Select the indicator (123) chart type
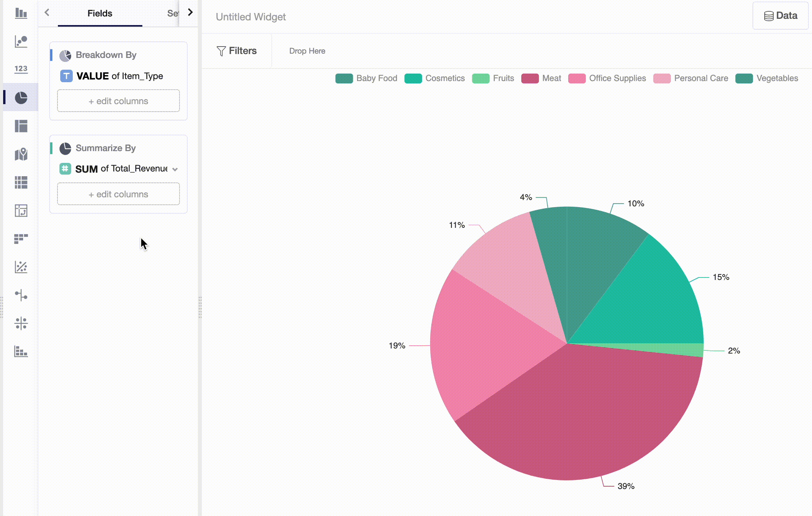The height and width of the screenshot is (516, 812). click(20, 69)
